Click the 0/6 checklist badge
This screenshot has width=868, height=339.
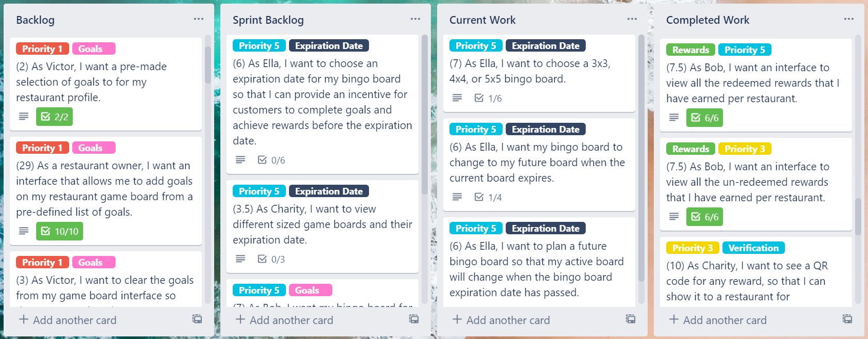click(x=271, y=160)
